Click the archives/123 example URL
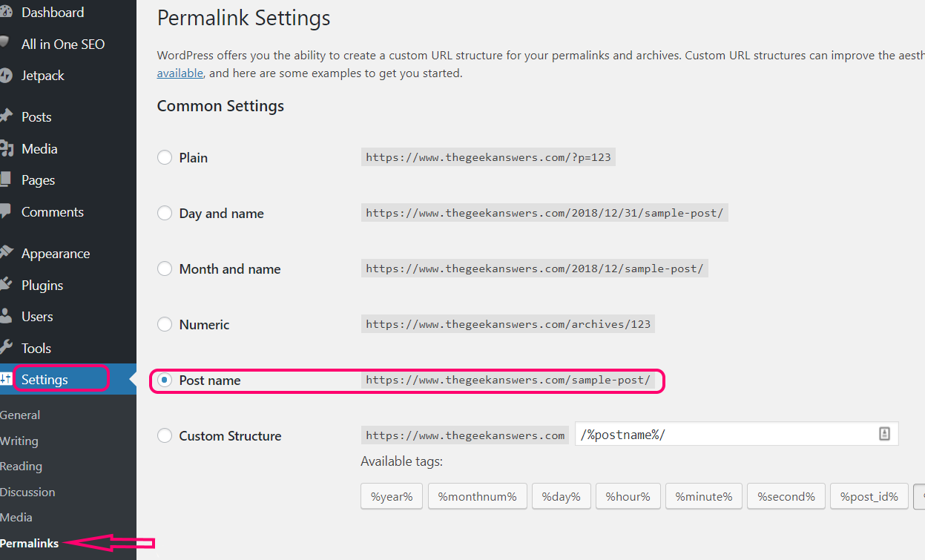Viewport: 925px width, 560px height. coord(508,324)
